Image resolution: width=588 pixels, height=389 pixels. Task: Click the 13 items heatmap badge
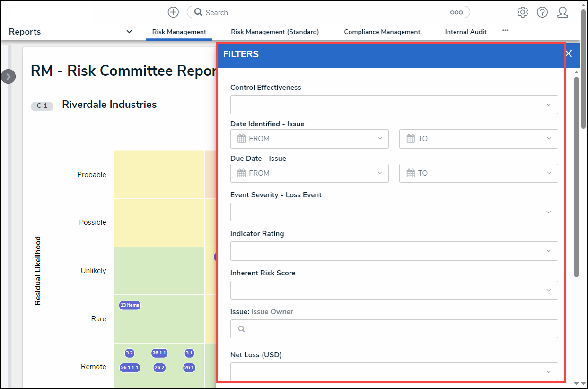click(130, 305)
